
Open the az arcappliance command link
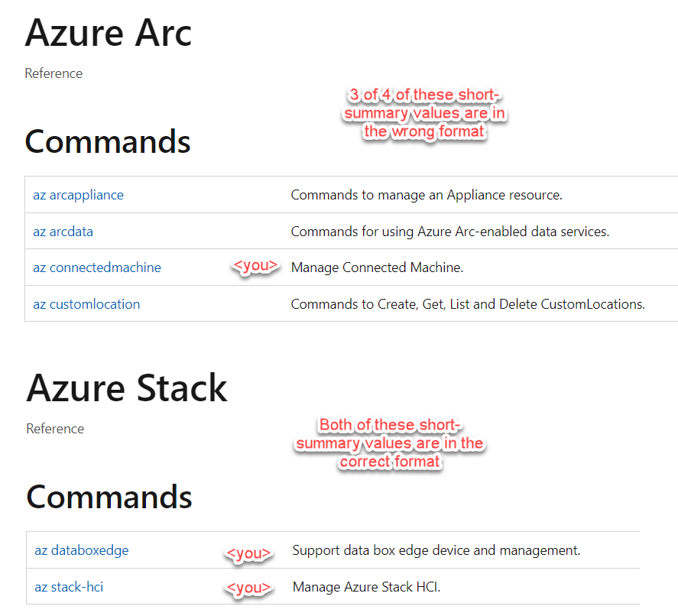(78, 195)
